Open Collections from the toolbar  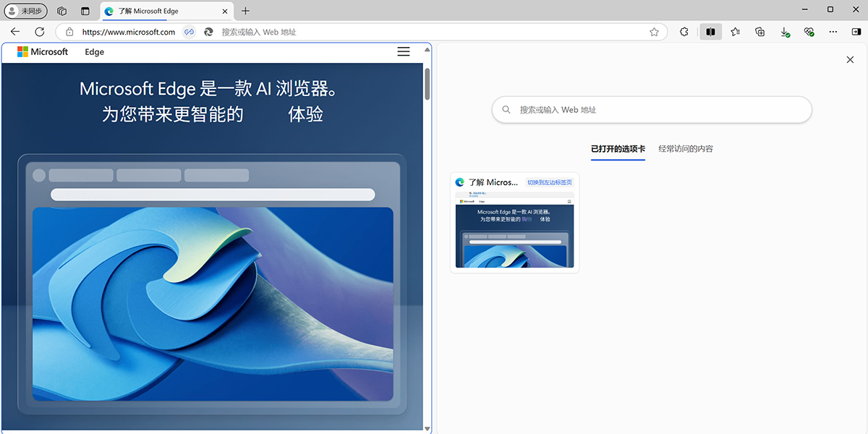[x=759, y=32]
